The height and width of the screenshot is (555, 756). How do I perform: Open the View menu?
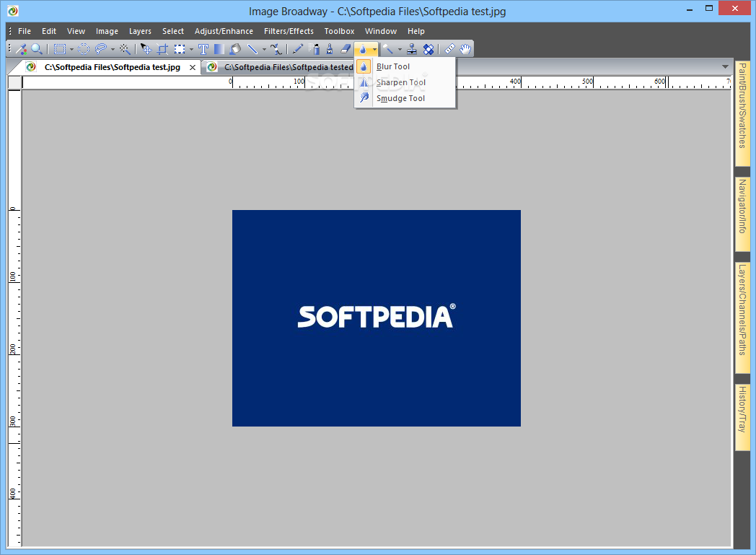(x=76, y=31)
